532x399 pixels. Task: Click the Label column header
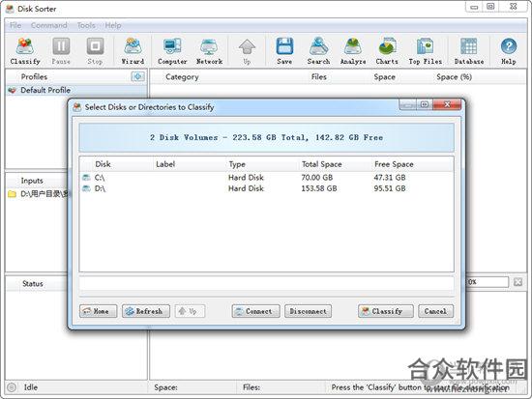tap(165, 164)
